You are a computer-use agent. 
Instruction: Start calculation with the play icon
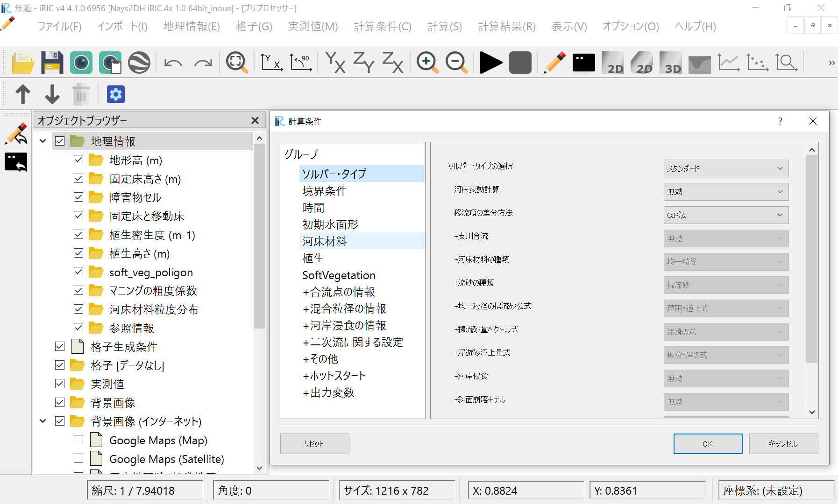[x=491, y=63]
